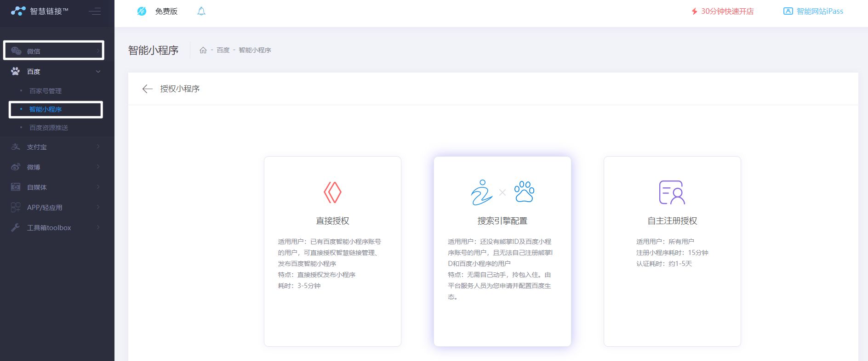868x361 pixels.
Task: Click the 注册小程序耗时：15分钟 text
Action: (x=672, y=253)
